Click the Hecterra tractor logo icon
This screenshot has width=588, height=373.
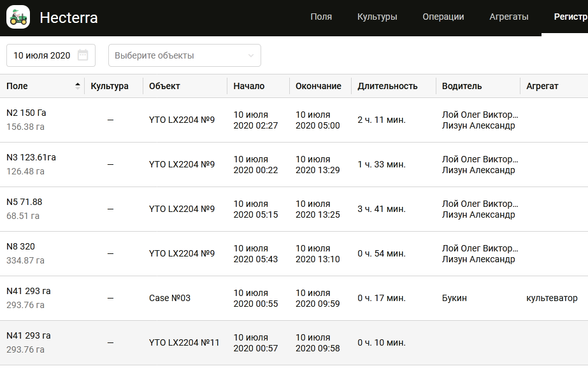click(18, 17)
